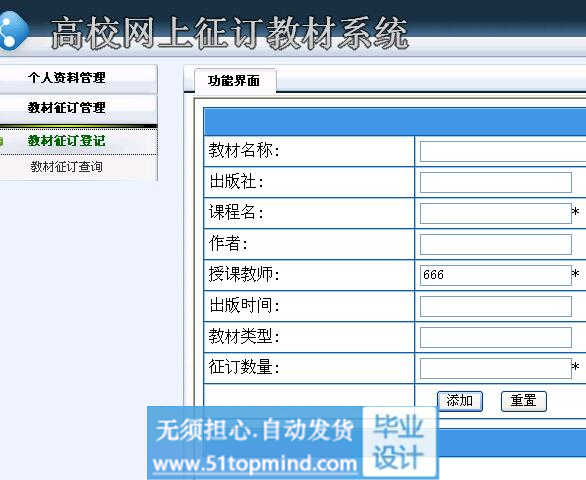586x480 pixels.
Task: Click the green bullet beside 教材征订登记
Action: click(1, 141)
